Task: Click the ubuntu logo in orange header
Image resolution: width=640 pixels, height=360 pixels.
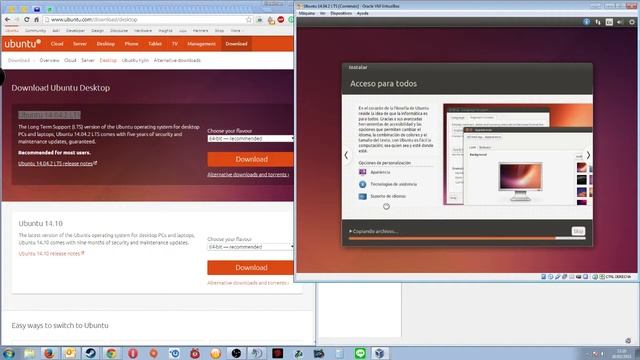Action: pyautogui.click(x=23, y=44)
